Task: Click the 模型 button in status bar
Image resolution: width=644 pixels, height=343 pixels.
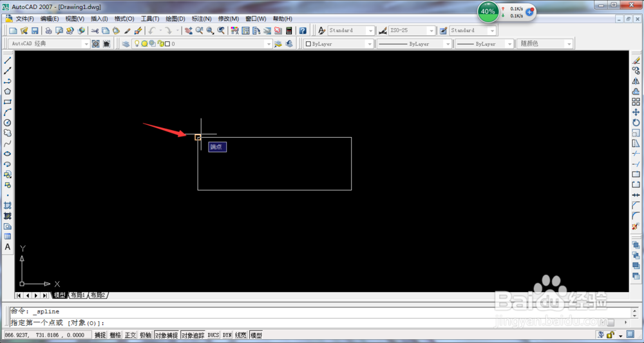Action: tap(256, 335)
